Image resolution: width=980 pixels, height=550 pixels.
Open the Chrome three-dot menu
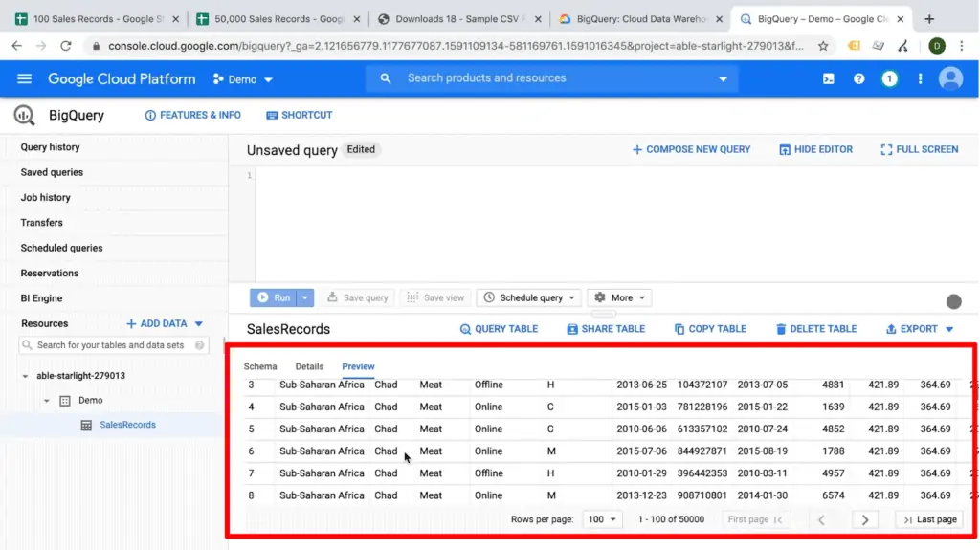coord(962,46)
